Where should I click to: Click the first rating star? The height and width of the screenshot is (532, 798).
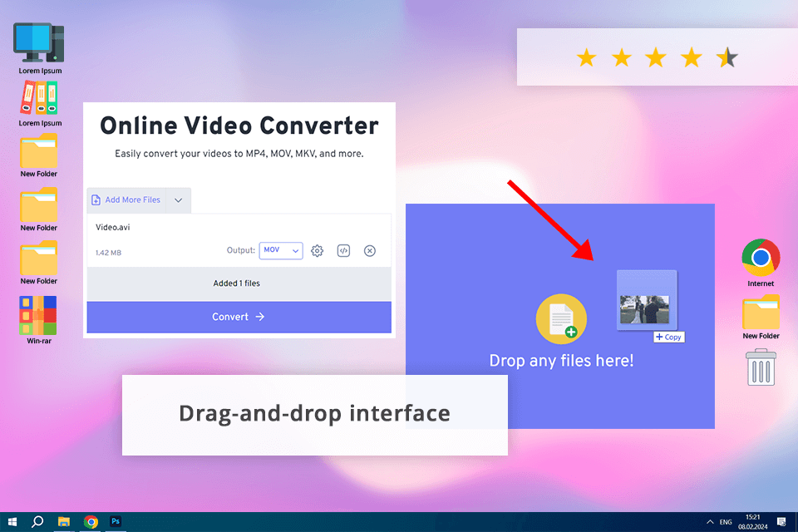point(586,57)
